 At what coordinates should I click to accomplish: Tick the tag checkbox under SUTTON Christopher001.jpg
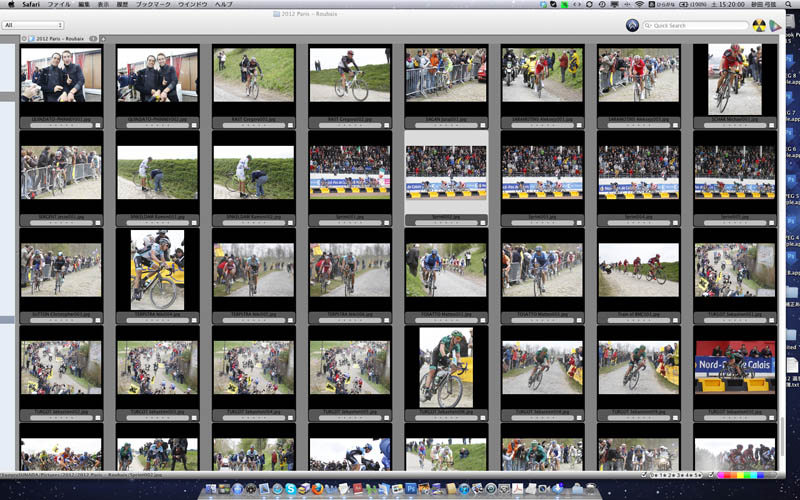pyautogui.click(x=98, y=320)
